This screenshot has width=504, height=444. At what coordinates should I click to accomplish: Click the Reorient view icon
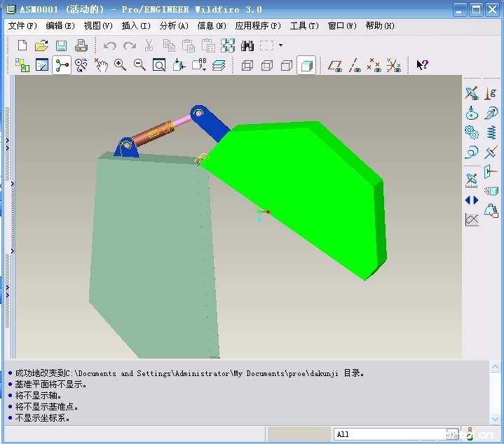click(x=179, y=65)
